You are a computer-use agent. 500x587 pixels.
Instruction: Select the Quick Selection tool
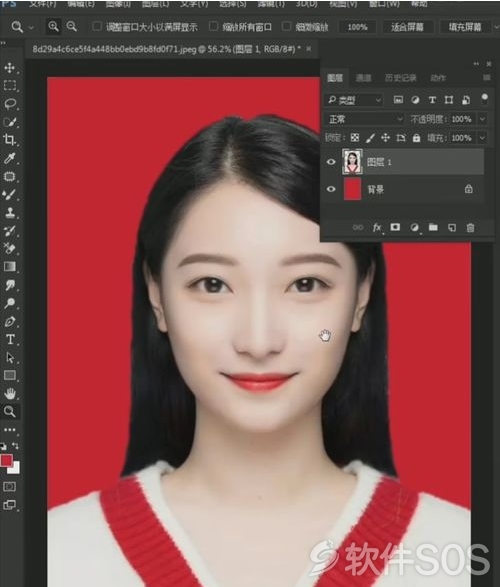10,122
